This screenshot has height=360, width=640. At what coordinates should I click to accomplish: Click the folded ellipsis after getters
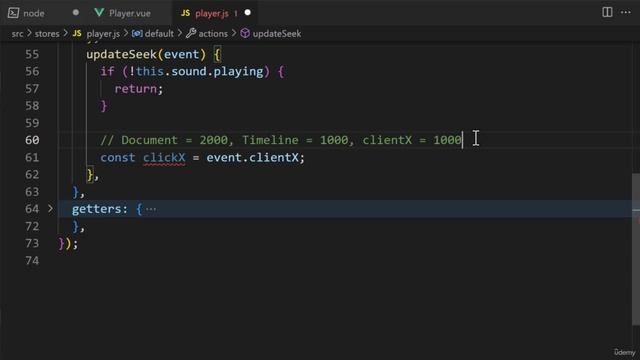(x=151, y=209)
